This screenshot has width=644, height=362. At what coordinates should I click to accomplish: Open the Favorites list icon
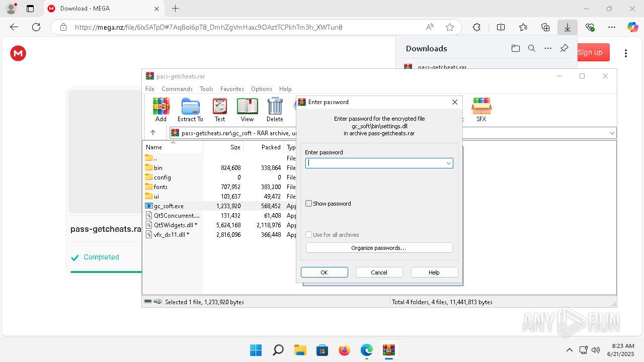point(523,27)
